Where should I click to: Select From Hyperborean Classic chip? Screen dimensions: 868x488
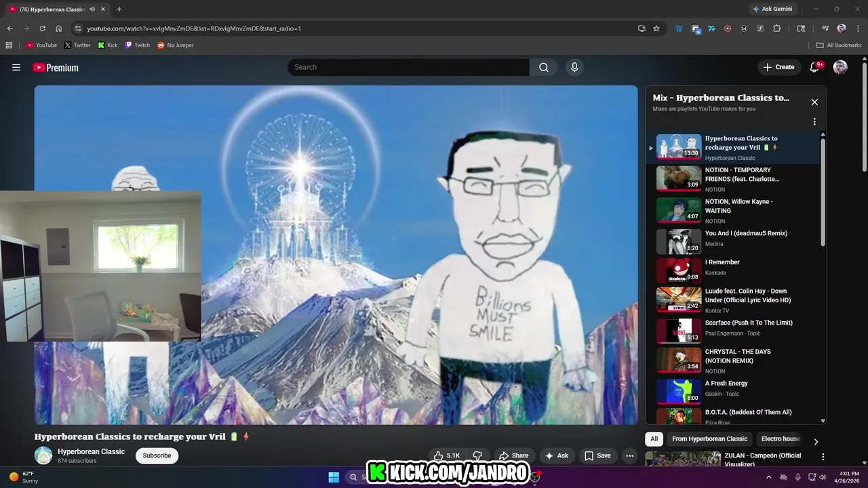click(x=709, y=439)
